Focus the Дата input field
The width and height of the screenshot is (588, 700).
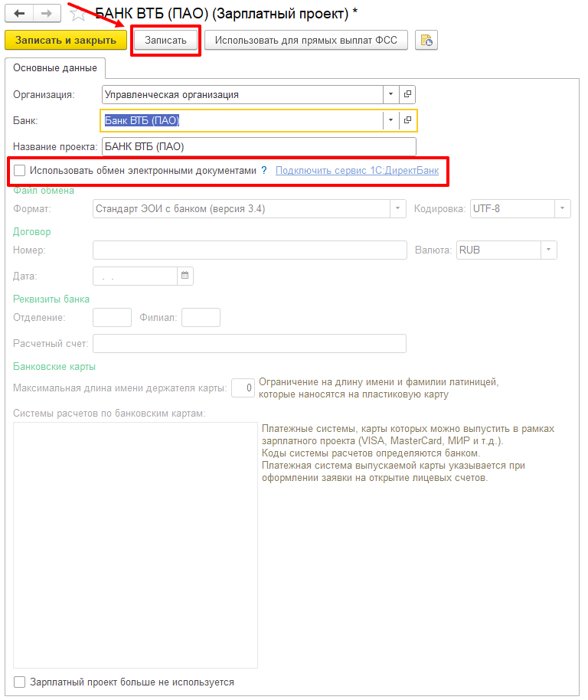pyautogui.click(x=136, y=276)
